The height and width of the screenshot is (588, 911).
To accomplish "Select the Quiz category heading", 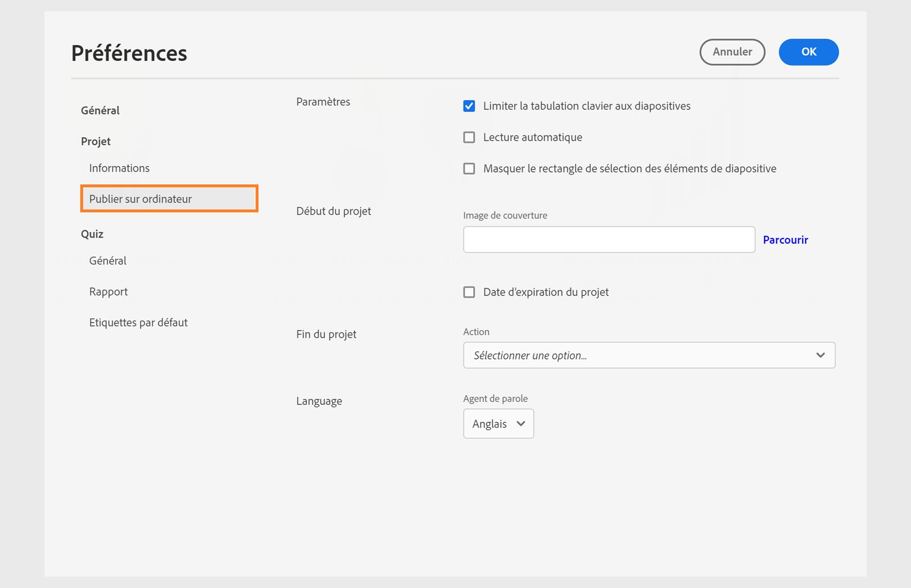I will pos(92,234).
